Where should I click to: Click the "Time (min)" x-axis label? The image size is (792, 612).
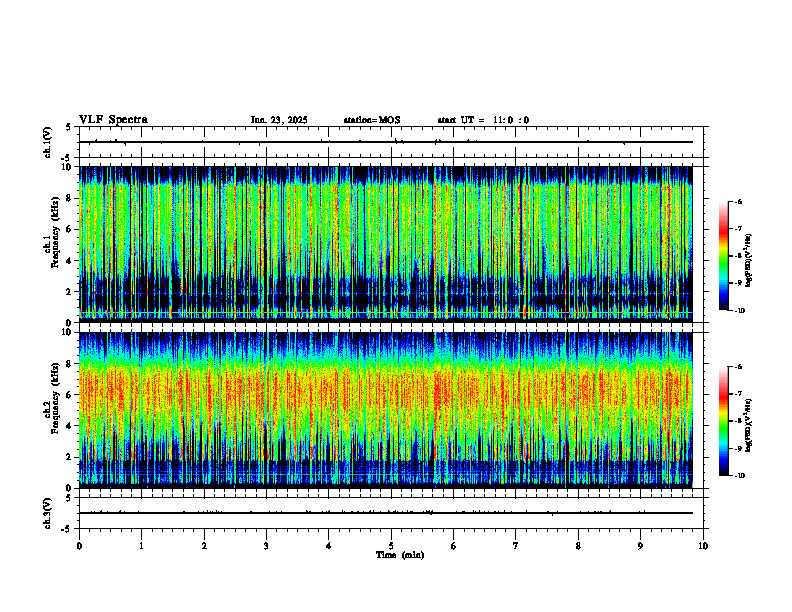[x=400, y=555]
